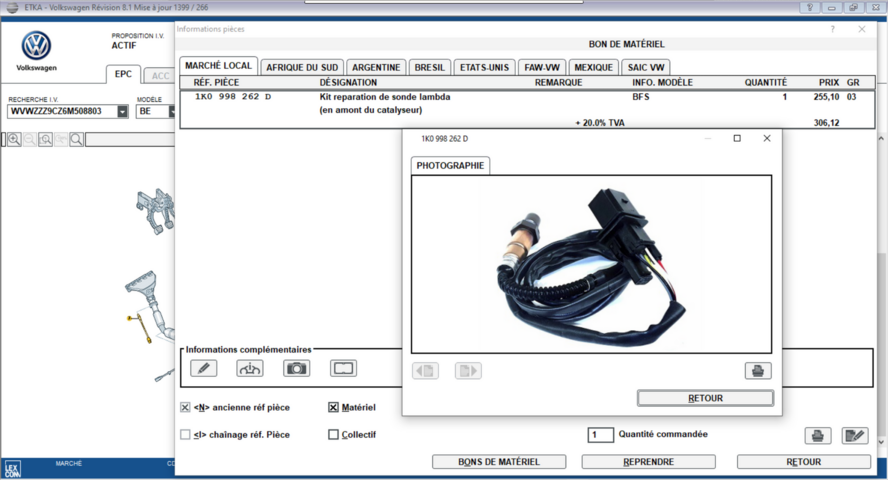Switch to MEXIQUE tab
Viewport: 888px width, 480px height.
[594, 67]
